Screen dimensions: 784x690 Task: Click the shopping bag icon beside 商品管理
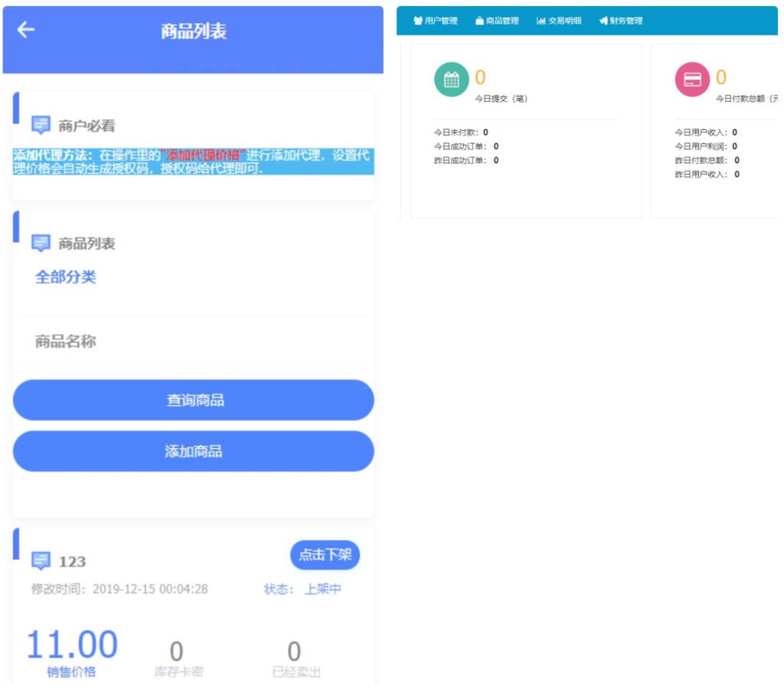[x=479, y=21]
